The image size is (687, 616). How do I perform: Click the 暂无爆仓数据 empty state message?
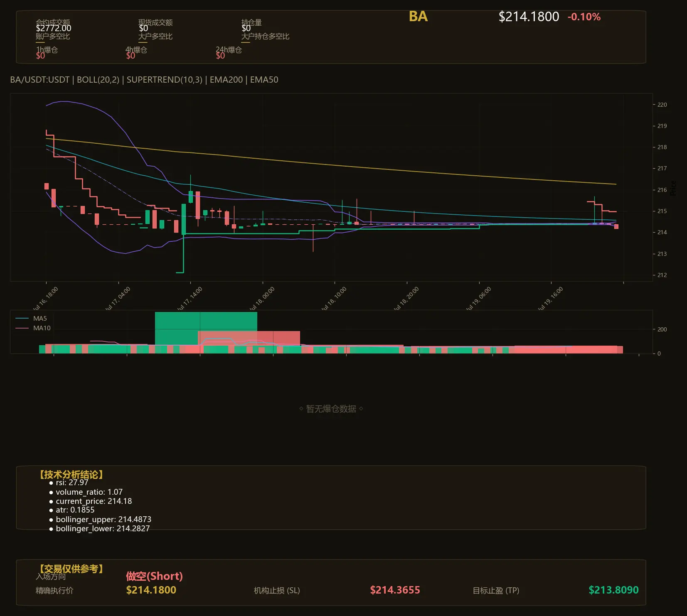tap(331, 409)
